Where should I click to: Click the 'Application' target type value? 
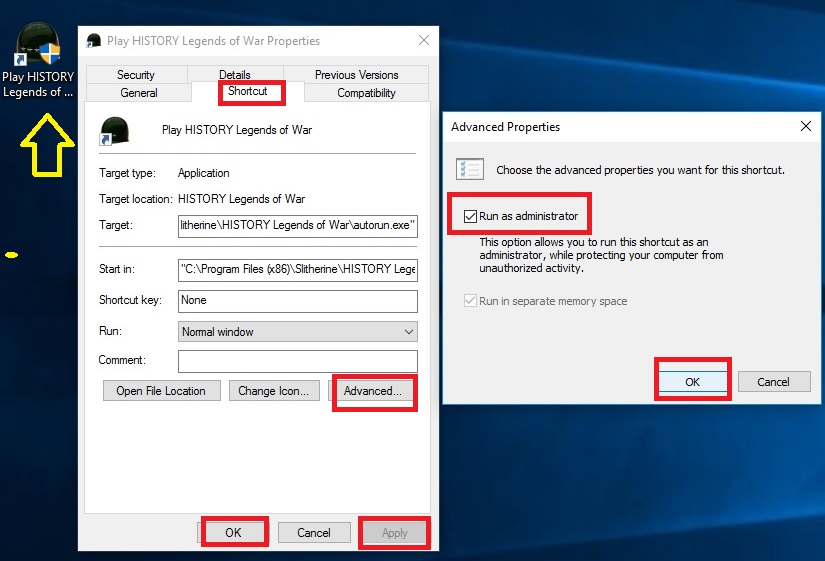[x=204, y=173]
